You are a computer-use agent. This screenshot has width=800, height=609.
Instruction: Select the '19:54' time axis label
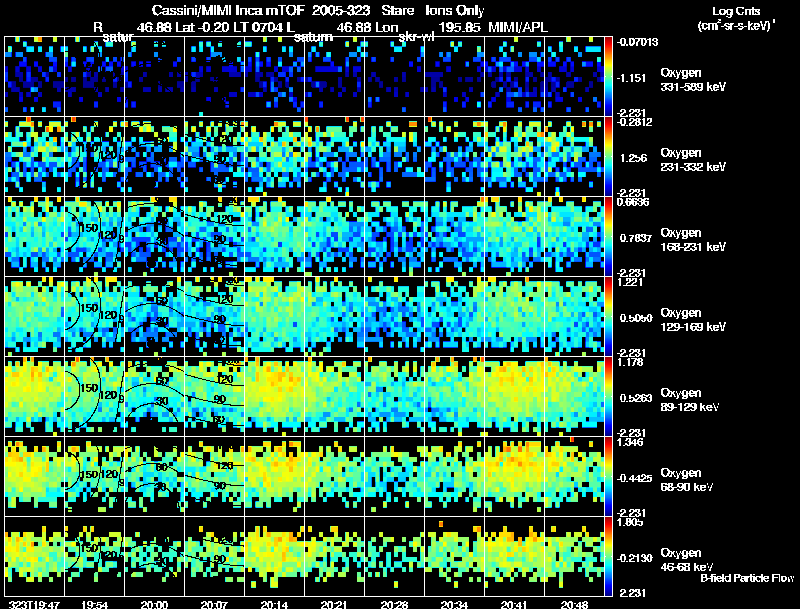(94, 604)
